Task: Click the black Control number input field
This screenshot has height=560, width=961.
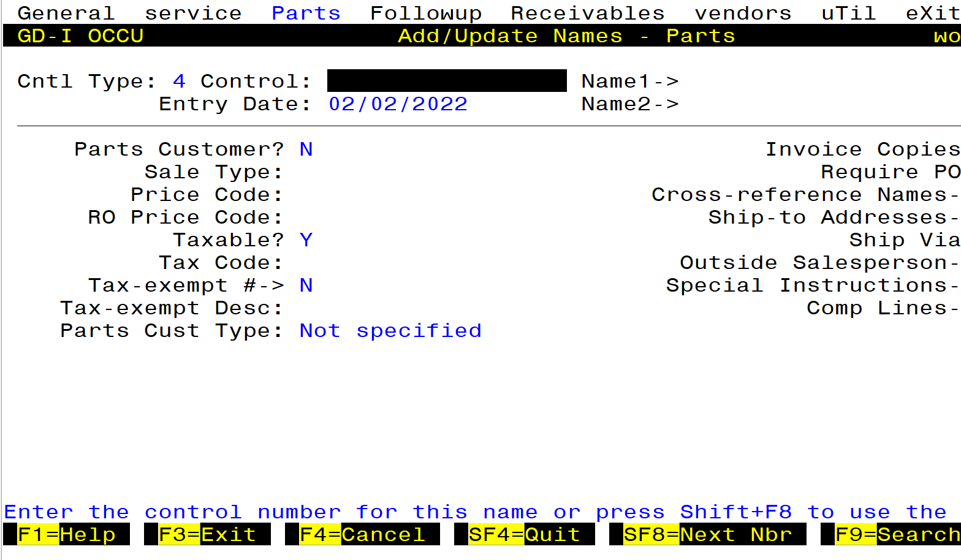Action: click(x=447, y=81)
